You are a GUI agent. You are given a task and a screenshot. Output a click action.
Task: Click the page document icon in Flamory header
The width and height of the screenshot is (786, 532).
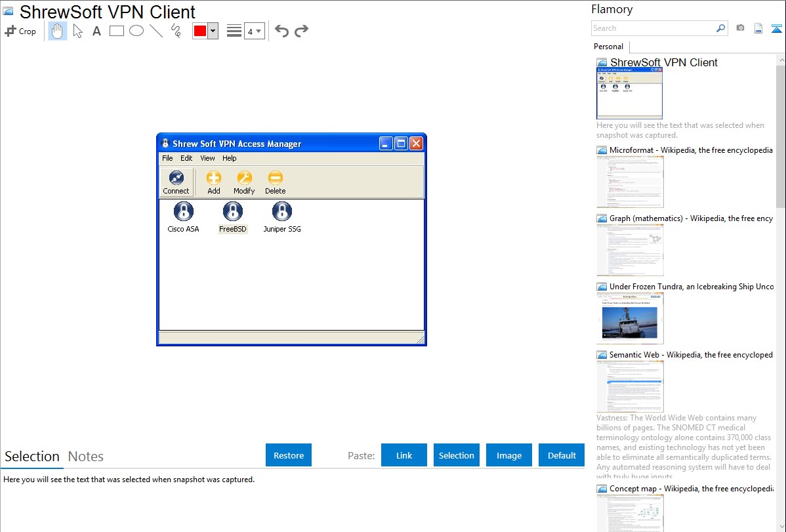point(758,28)
